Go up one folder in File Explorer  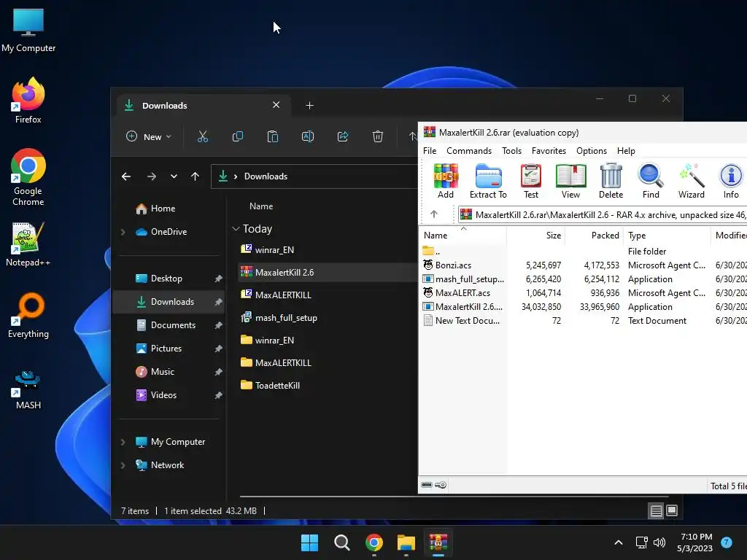(195, 176)
